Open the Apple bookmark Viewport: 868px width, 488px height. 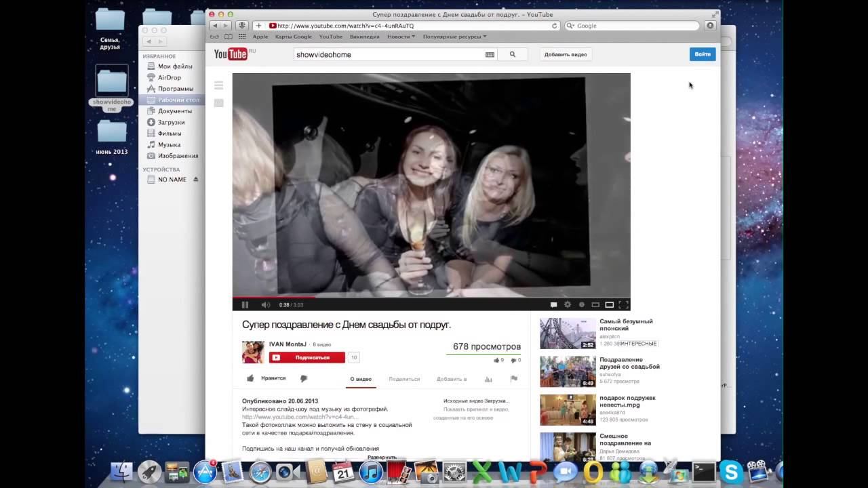(260, 37)
